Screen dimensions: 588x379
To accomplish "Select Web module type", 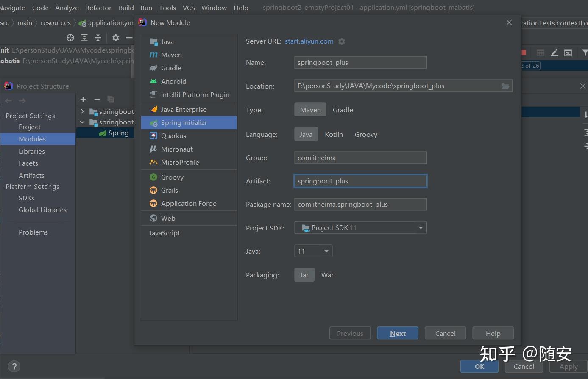I will [x=189, y=218].
